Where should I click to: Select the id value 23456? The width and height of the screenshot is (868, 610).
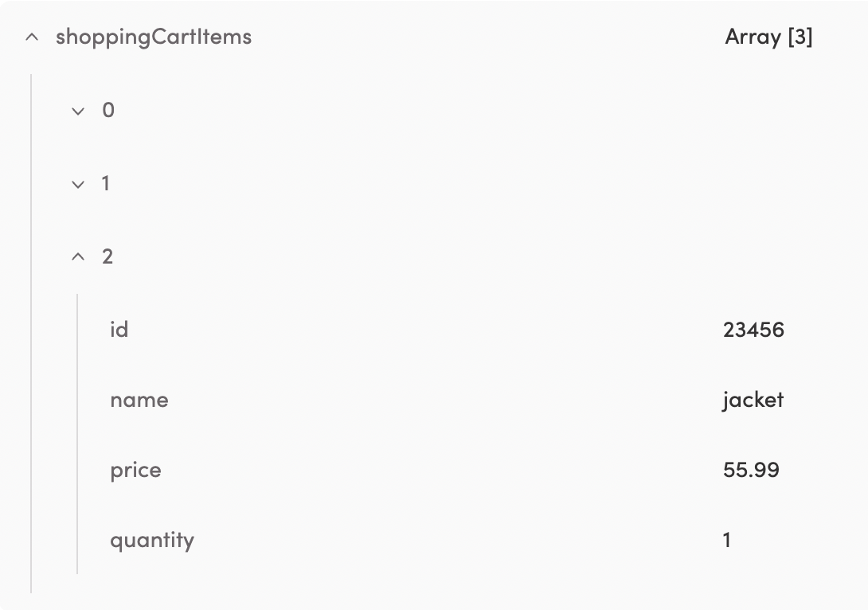point(753,330)
